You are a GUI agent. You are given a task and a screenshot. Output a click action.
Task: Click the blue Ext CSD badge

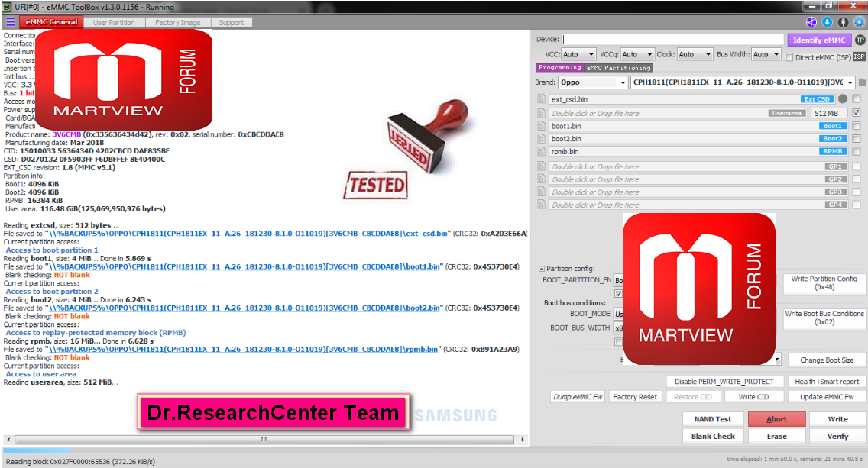(817, 99)
